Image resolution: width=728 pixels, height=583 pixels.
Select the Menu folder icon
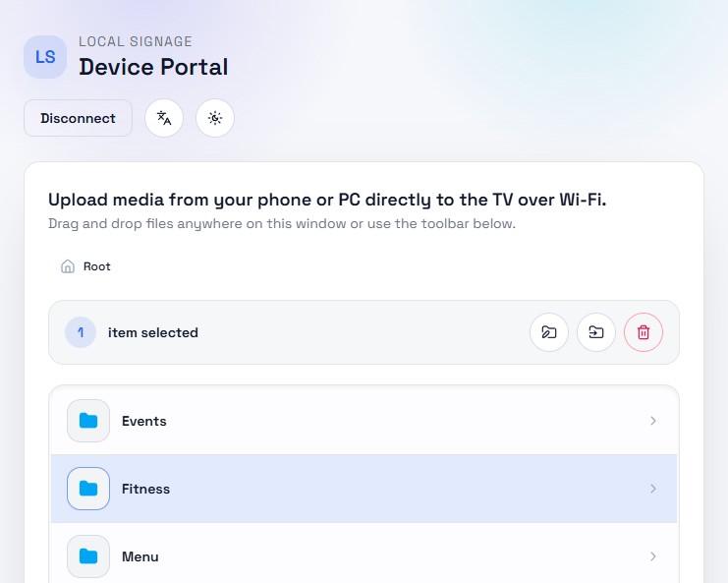point(88,556)
